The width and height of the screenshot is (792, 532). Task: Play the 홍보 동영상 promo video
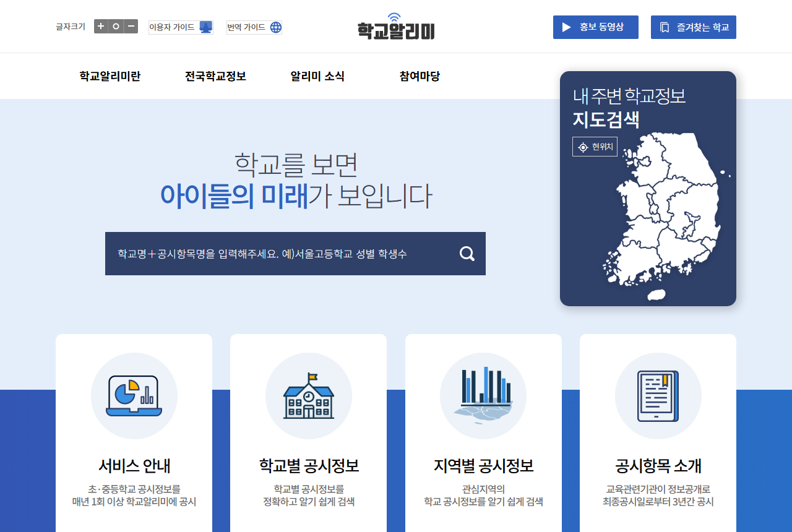click(596, 27)
